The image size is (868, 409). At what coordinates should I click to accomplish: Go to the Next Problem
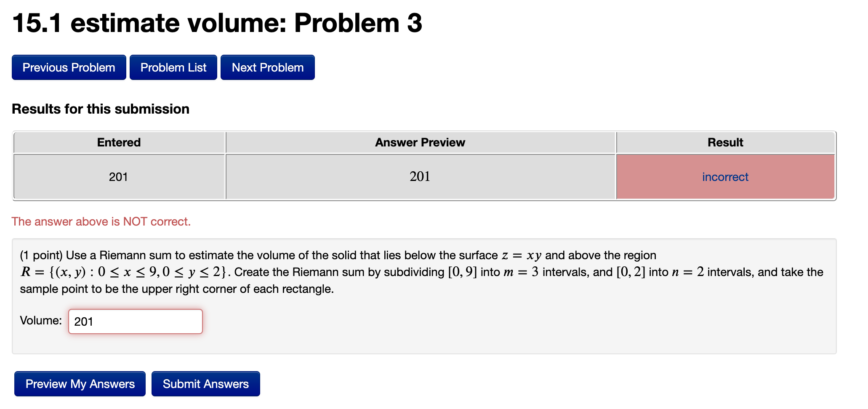pos(267,67)
